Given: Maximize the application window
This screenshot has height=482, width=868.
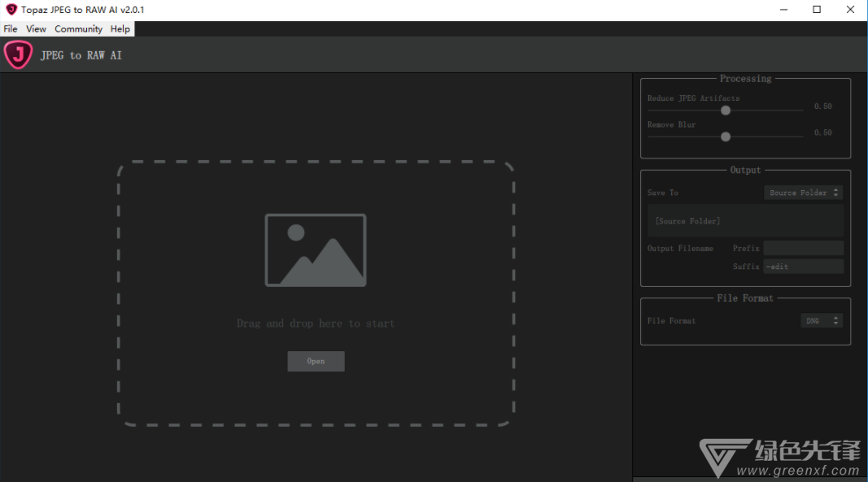Looking at the screenshot, I should point(817,10).
